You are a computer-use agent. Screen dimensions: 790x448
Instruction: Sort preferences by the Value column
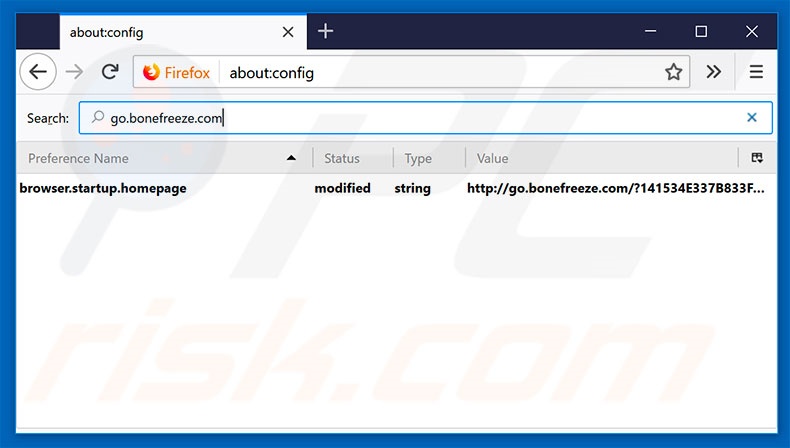click(600, 158)
